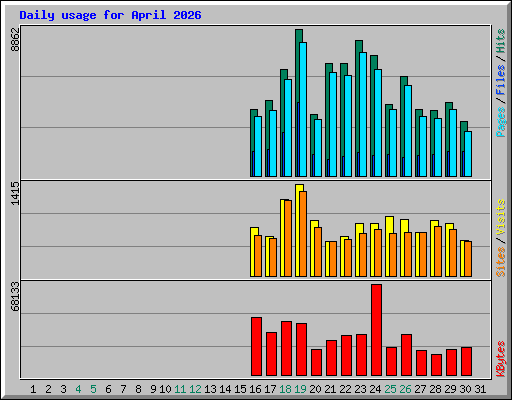Click green weekend day label 26
This screenshot has width=512, height=400.
pyautogui.click(x=405, y=389)
